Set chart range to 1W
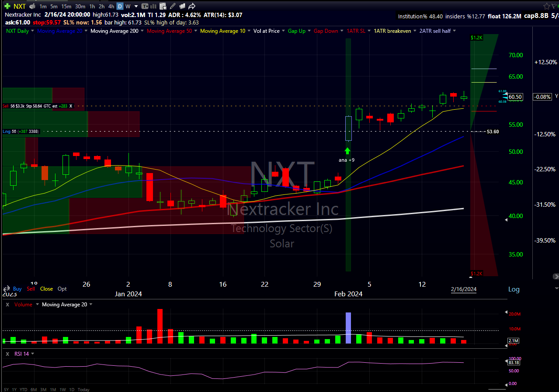 pyautogui.click(x=63, y=389)
